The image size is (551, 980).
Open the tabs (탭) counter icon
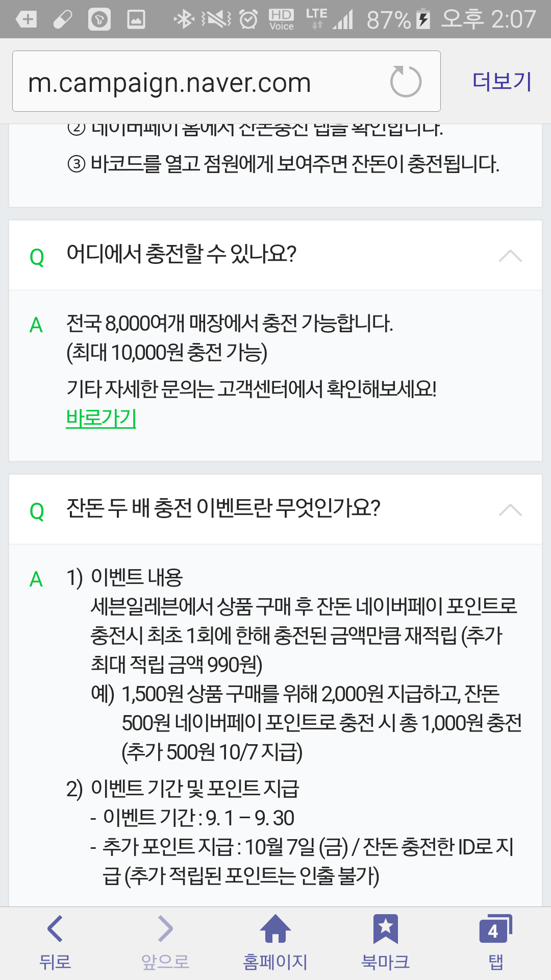point(495,928)
